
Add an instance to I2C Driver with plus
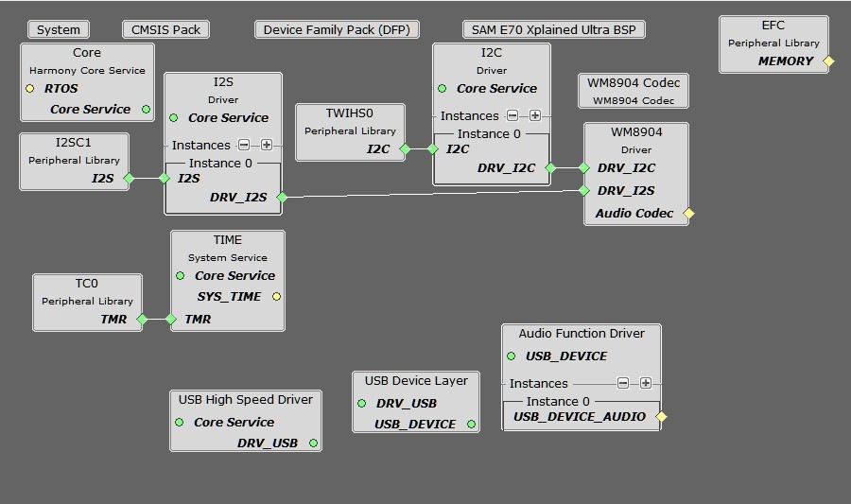click(534, 115)
